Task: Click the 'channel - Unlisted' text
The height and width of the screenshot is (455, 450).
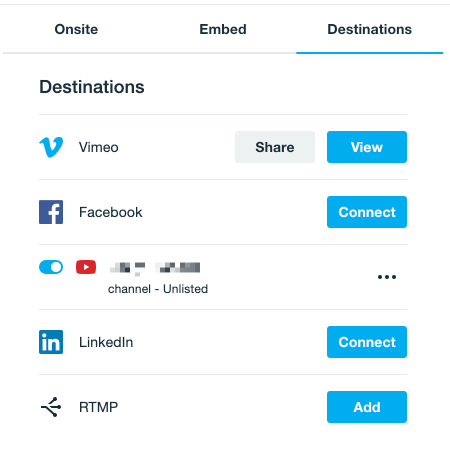Action: click(158, 289)
